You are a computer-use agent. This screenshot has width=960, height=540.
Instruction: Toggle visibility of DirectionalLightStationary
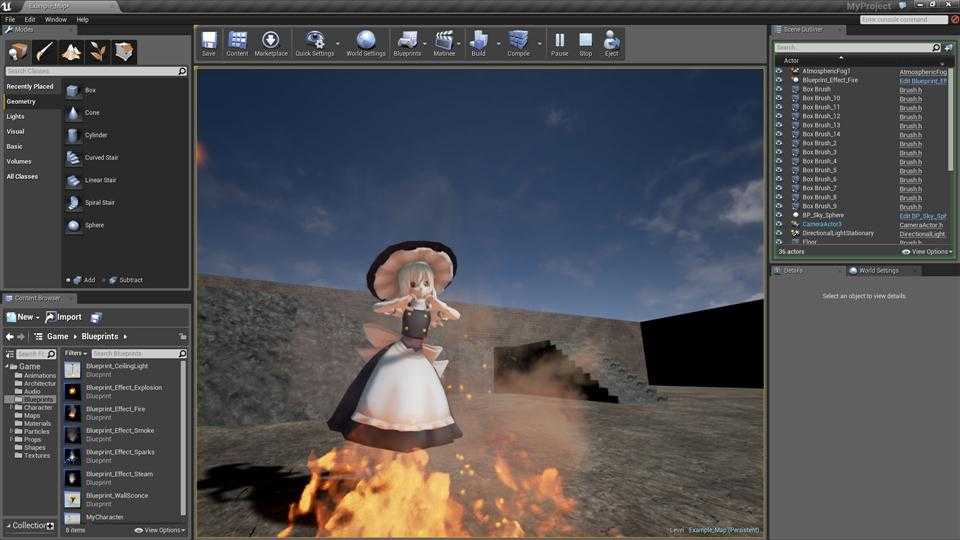point(779,233)
